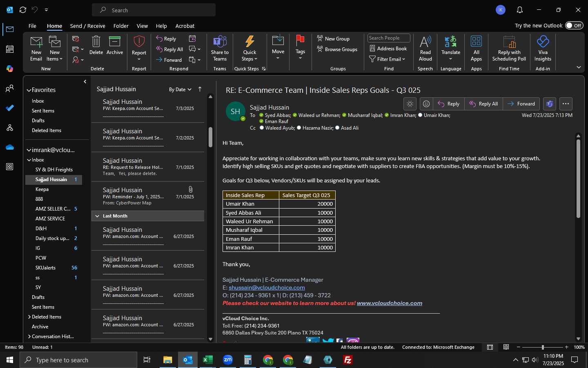Switch to Reading view in status bar

pos(506,347)
